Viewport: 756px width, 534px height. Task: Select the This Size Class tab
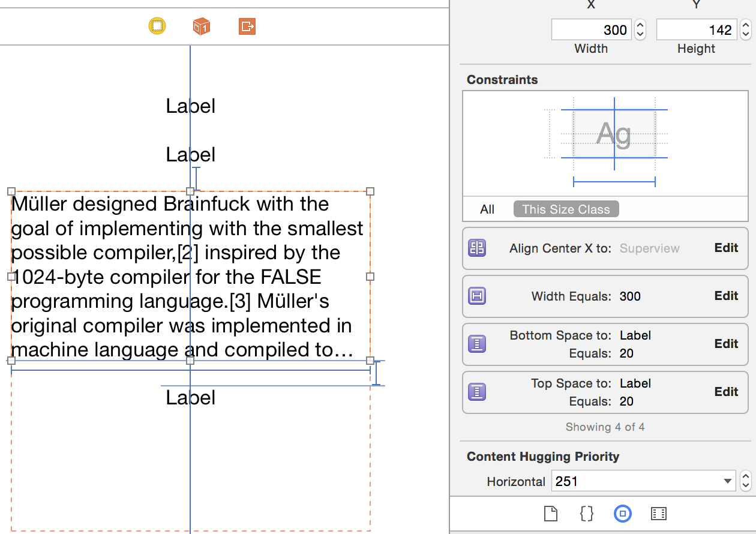[x=566, y=209]
